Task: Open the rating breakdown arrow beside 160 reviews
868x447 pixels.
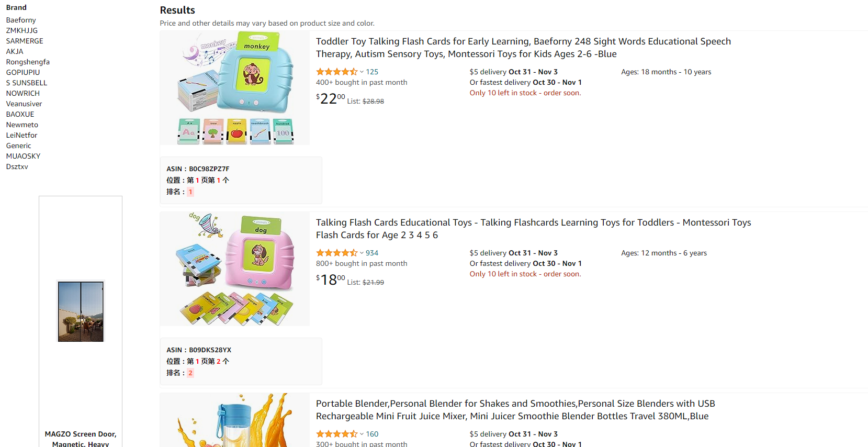Action: (362, 434)
